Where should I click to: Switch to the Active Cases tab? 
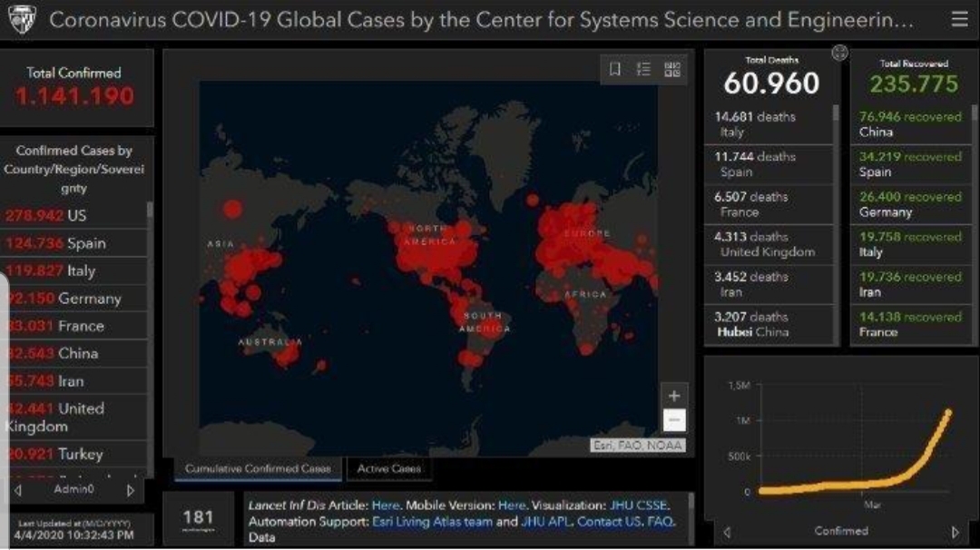388,469
